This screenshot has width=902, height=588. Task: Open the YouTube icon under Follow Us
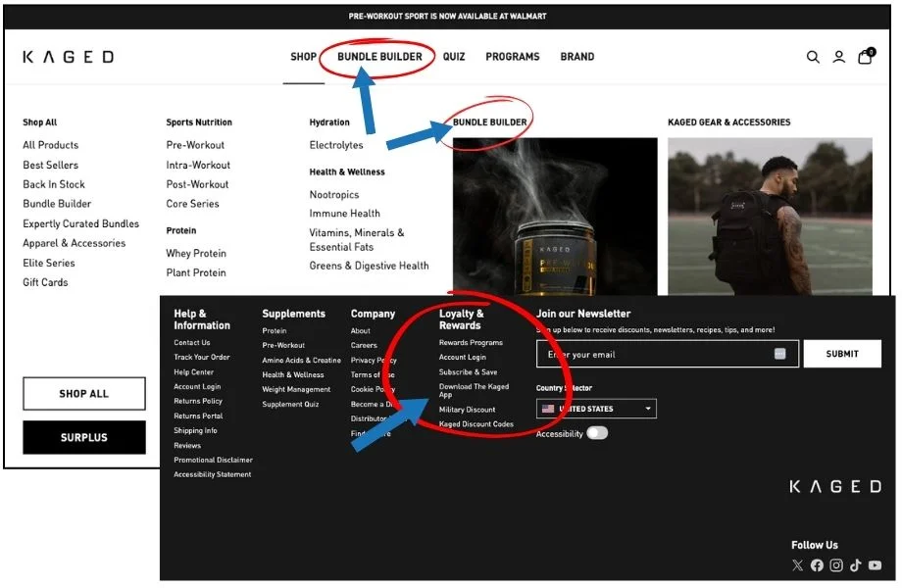(x=874, y=565)
